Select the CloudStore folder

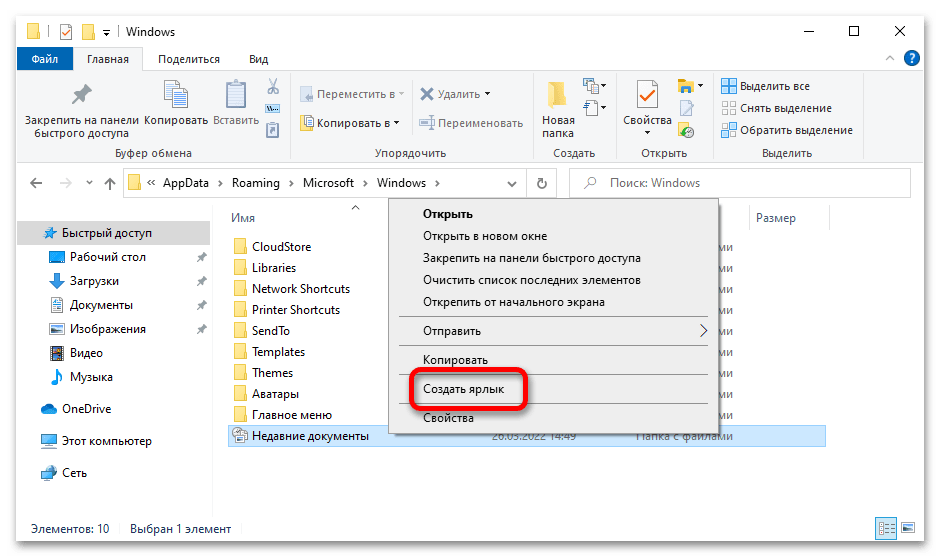272,246
